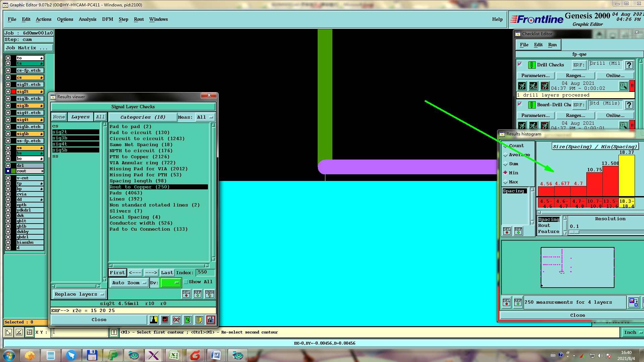Screen dimensions: 644x362
Task: Open histogram chart icon in Results viewer
Action: point(211,320)
